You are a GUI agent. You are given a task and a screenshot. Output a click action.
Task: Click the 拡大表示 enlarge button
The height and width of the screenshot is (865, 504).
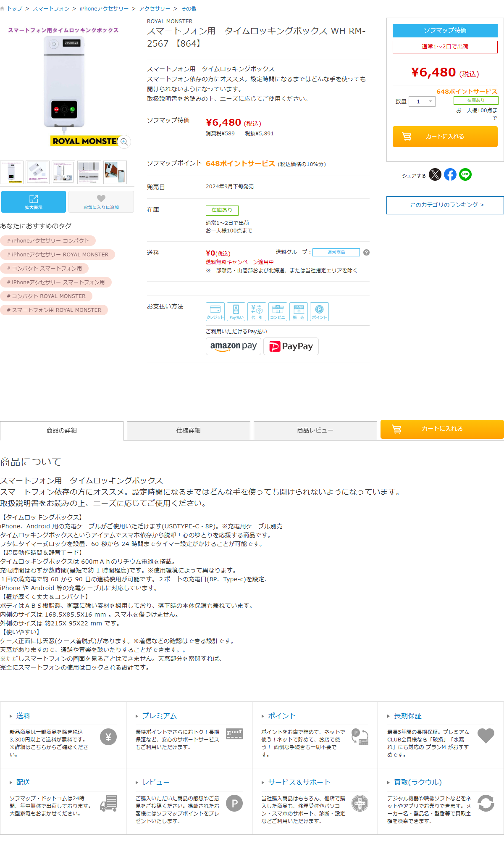pyautogui.click(x=34, y=202)
